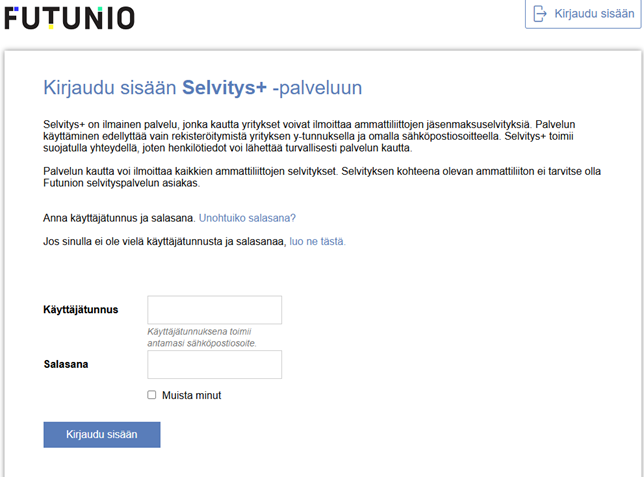Image resolution: width=644 pixels, height=477 pixels.
Task: Enable the 'Muista minut' checkbox
Action: (x=152, y=395)
